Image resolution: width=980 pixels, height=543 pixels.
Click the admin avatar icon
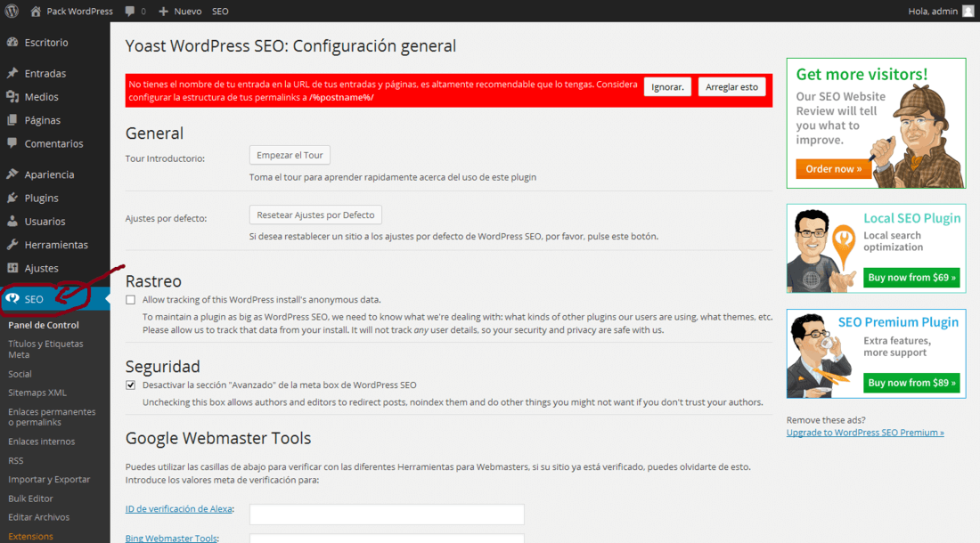(968, 12)
